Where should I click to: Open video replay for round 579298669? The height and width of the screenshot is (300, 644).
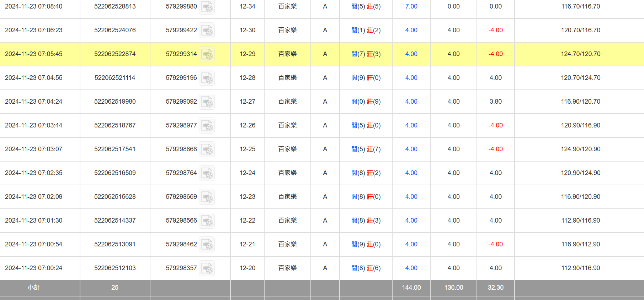(x=207, y=197)
